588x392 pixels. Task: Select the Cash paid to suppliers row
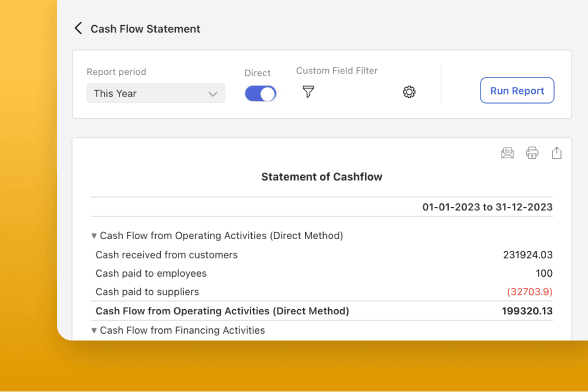coord(322,292)
